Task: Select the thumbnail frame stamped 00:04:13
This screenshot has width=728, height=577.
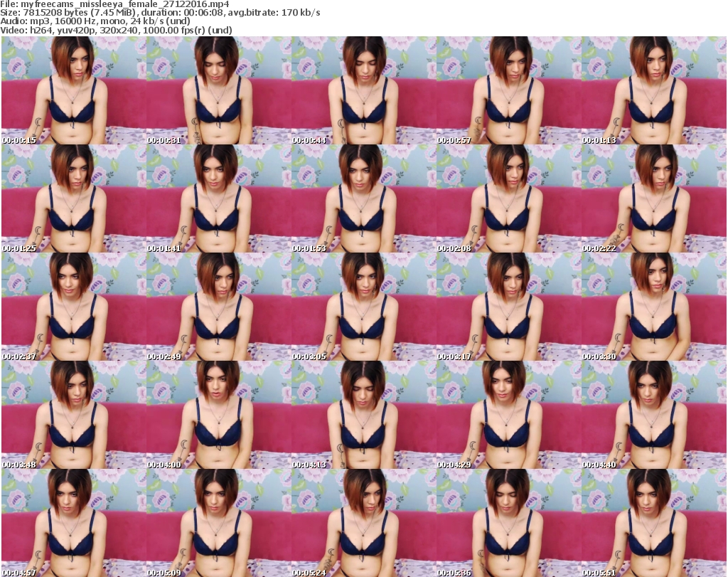Action: (364, 415)
